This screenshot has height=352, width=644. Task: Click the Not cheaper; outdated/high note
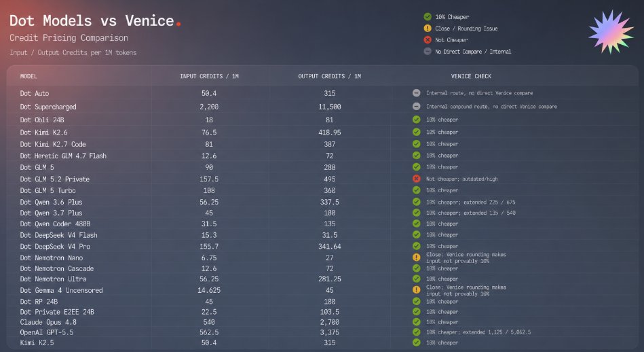[x=461, y=179]
